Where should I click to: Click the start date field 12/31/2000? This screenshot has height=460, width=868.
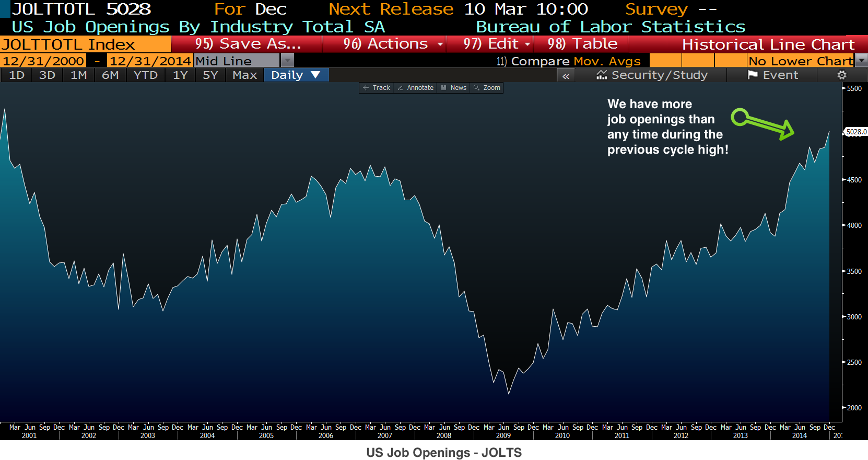point(43,61)
